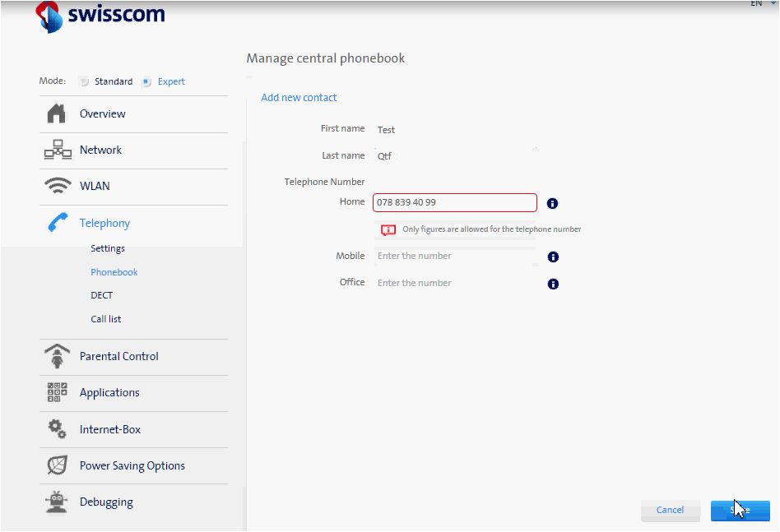Click the WLAN wifi signal icon
This screenshot has height=532, width=780.
pos(57,187)
